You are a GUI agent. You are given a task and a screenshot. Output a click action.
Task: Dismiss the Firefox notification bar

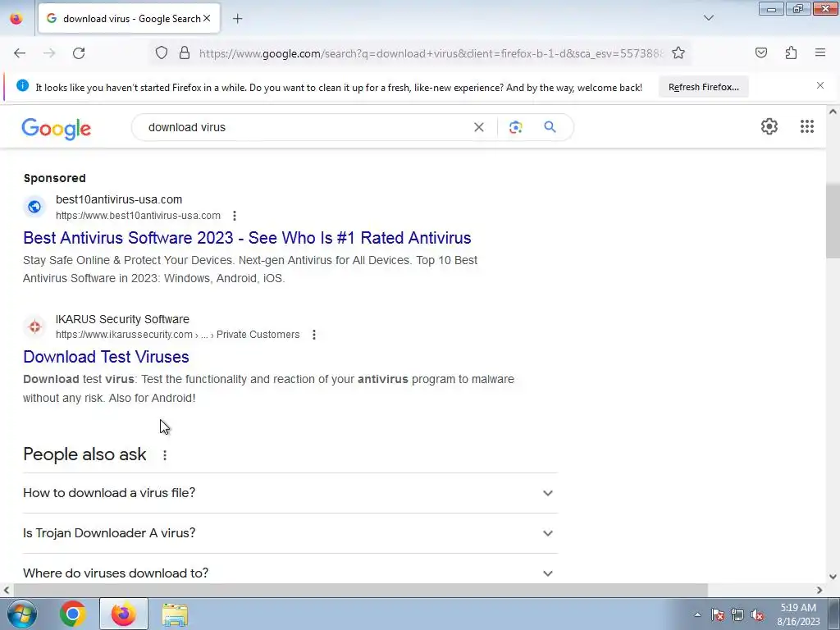point(819,85)
